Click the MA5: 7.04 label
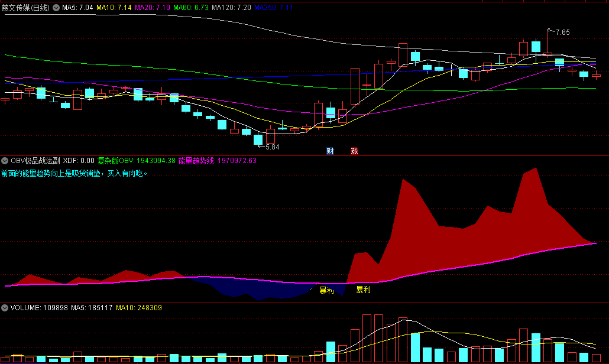Screen dimensions: 609x364 pos(77,7)
